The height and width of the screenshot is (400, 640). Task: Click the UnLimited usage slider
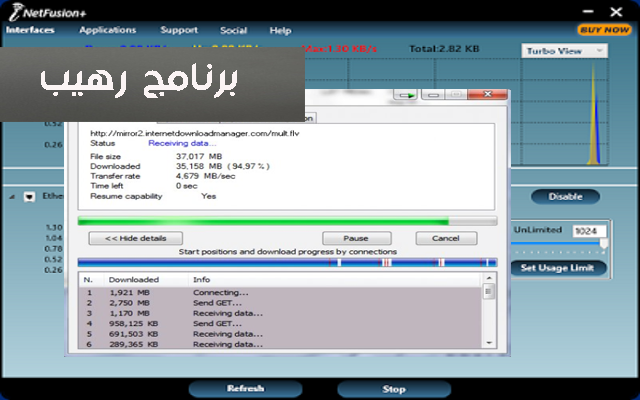click(560, 243)
